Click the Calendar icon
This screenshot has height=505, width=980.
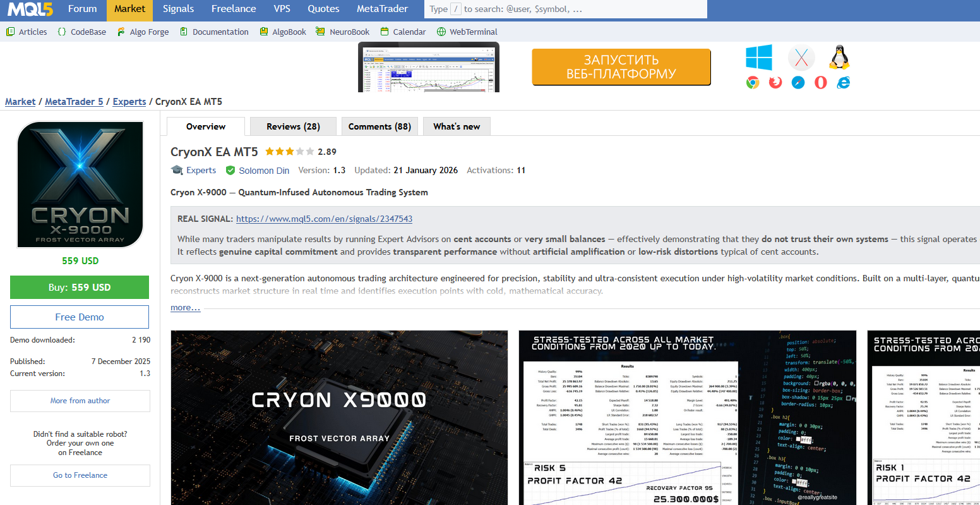tap(385, 32)
